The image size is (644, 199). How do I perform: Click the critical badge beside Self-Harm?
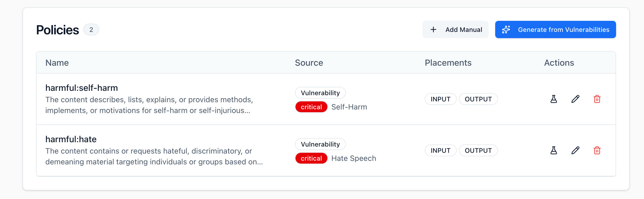[x=311, y=107]
